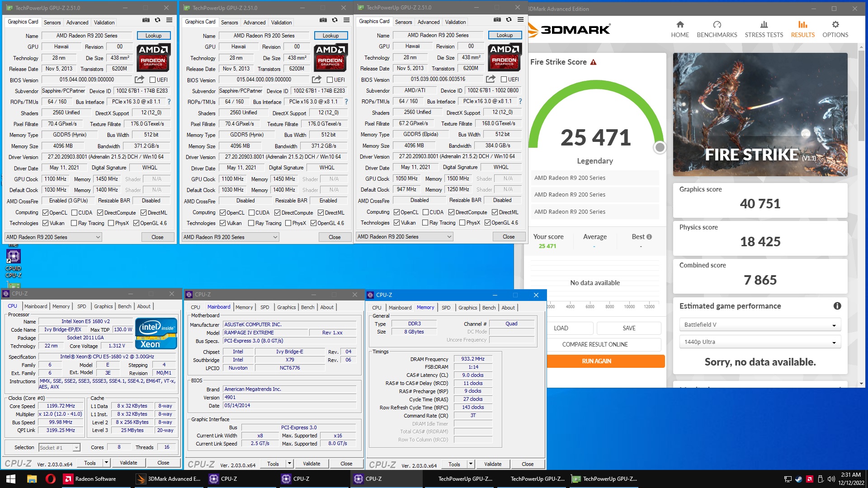Open 3DMark OPTIONS gear
868x488 pixels.
835,29
